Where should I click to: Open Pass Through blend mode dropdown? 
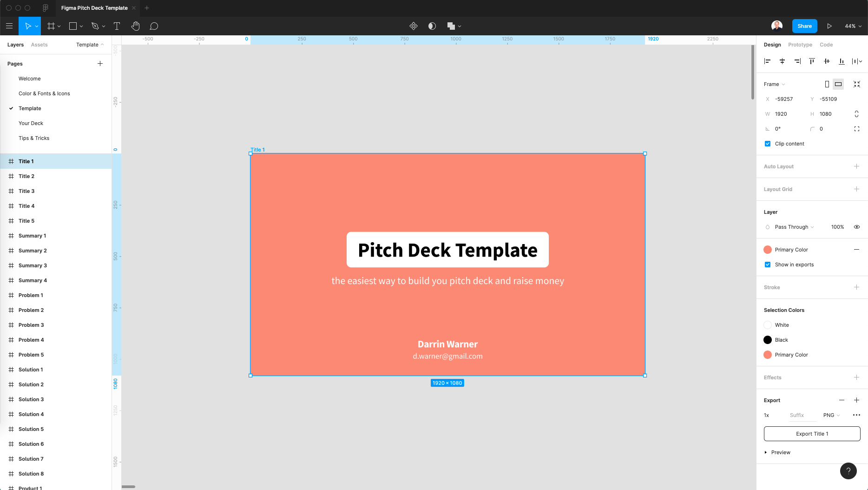[794, 227]
